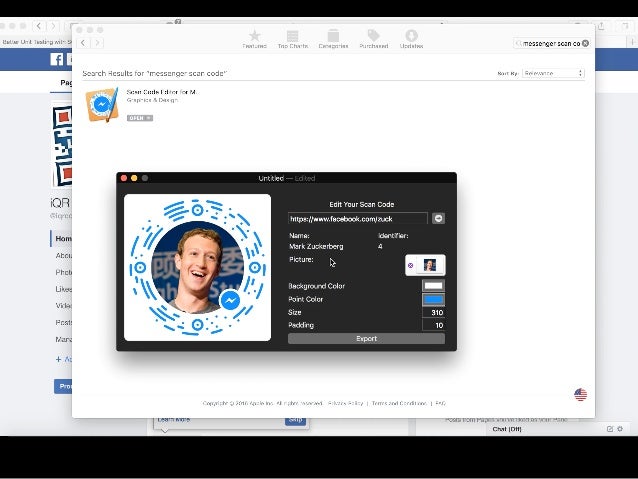Viewport: 638px width, 479px height.
Task: Click the US flag country icon
Action: [581, 394]
